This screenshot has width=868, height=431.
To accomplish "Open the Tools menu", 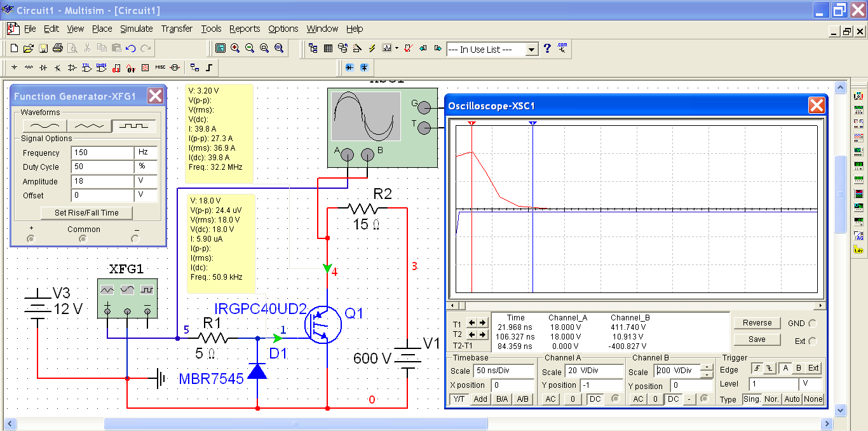I will [211, 29].
